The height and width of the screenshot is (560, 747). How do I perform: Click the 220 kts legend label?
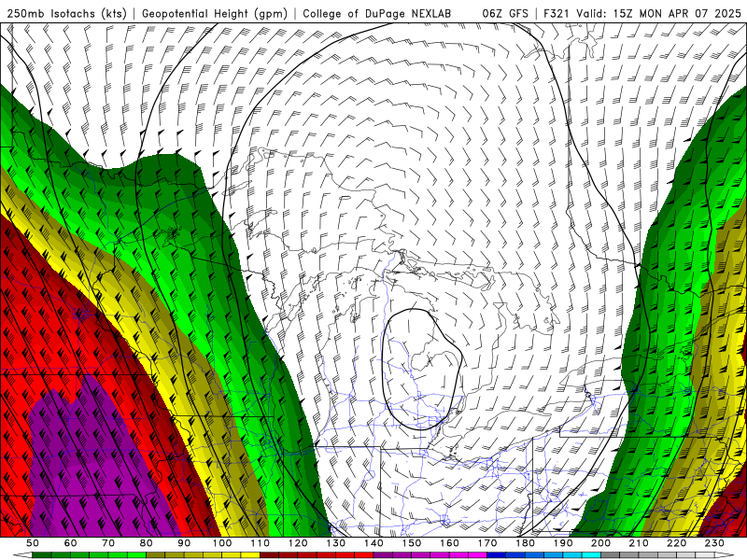point(677,543)
